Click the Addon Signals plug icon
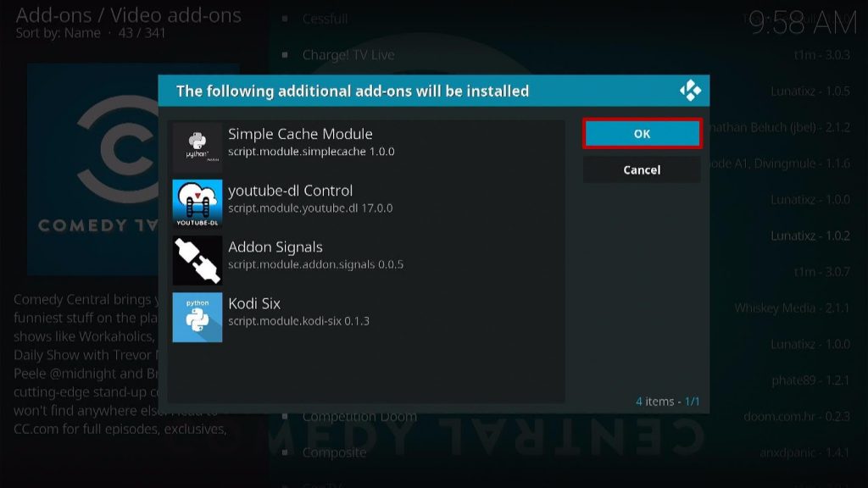Viewport: 868px width, 488px height. (197, 261)
